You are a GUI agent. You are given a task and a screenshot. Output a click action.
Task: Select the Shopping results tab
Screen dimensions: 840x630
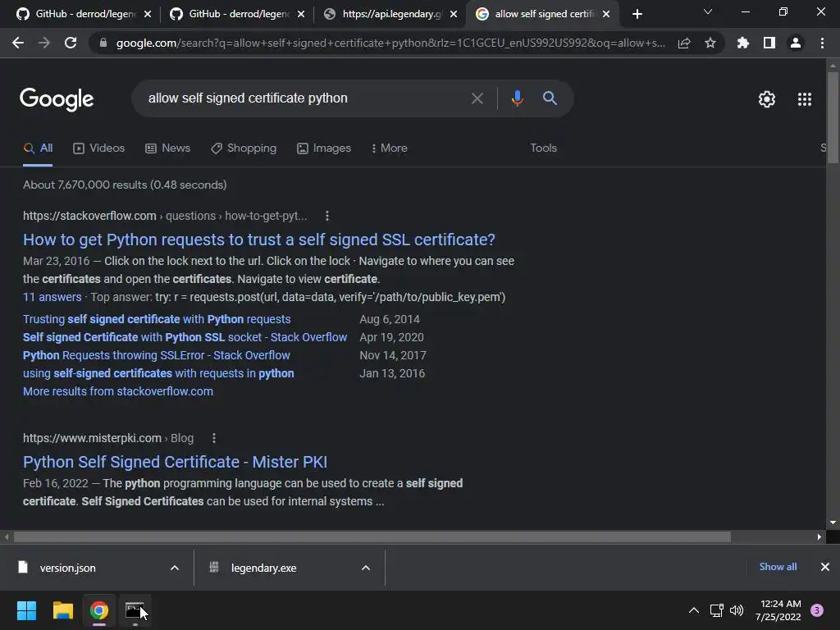point(244,148)
